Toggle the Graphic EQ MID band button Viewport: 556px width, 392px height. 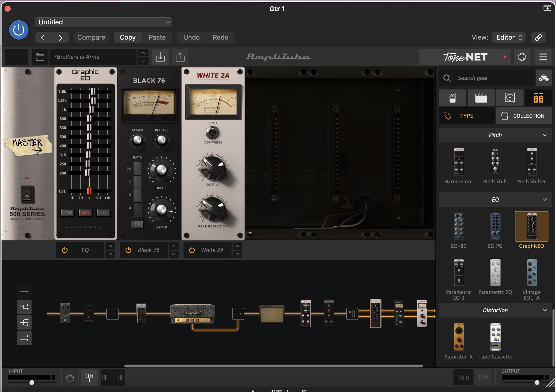pos(85,213)
